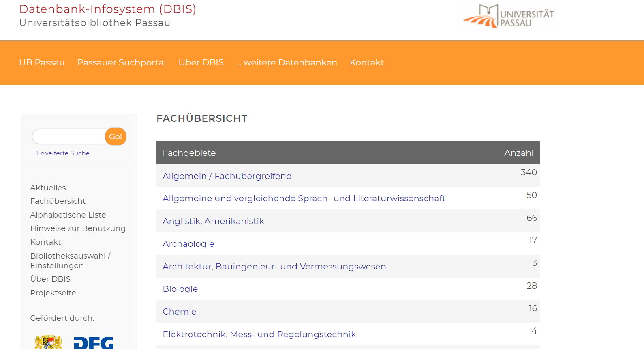This screenshot has width=644, height=349.
Task: Click the Datenbank-Infosystem (DBIS) page title
Action: click(107, 9)
